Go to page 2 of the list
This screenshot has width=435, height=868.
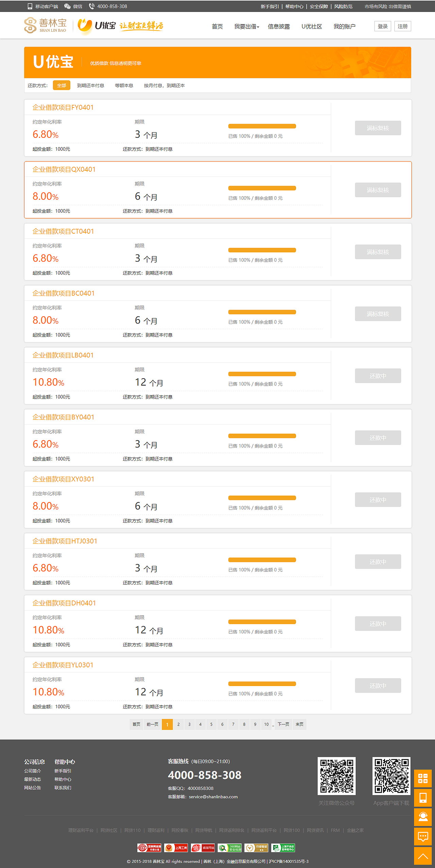tap(178, 724)
